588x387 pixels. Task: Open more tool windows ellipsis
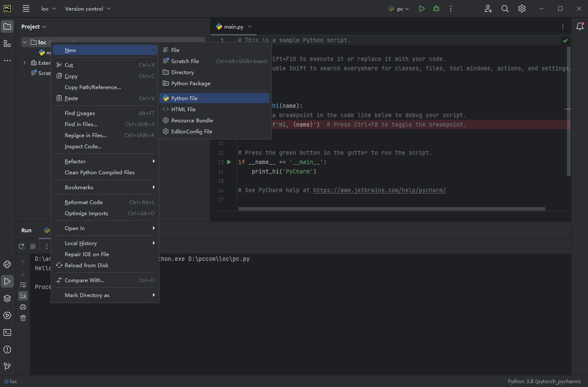[x=7, y=61]
